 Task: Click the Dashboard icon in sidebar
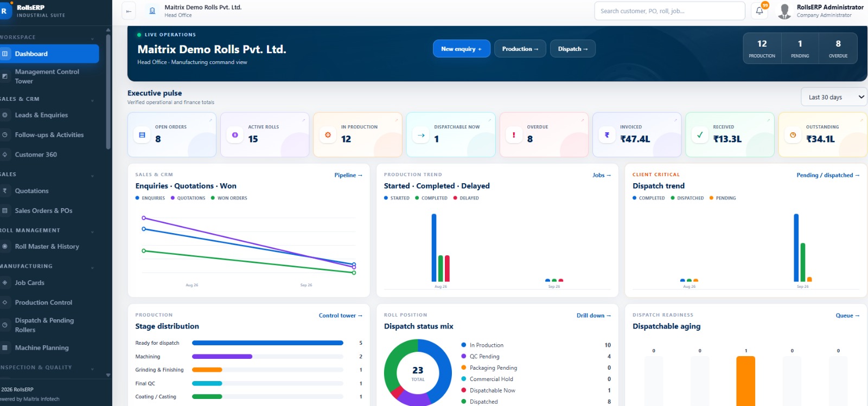[x=4, y=54]
